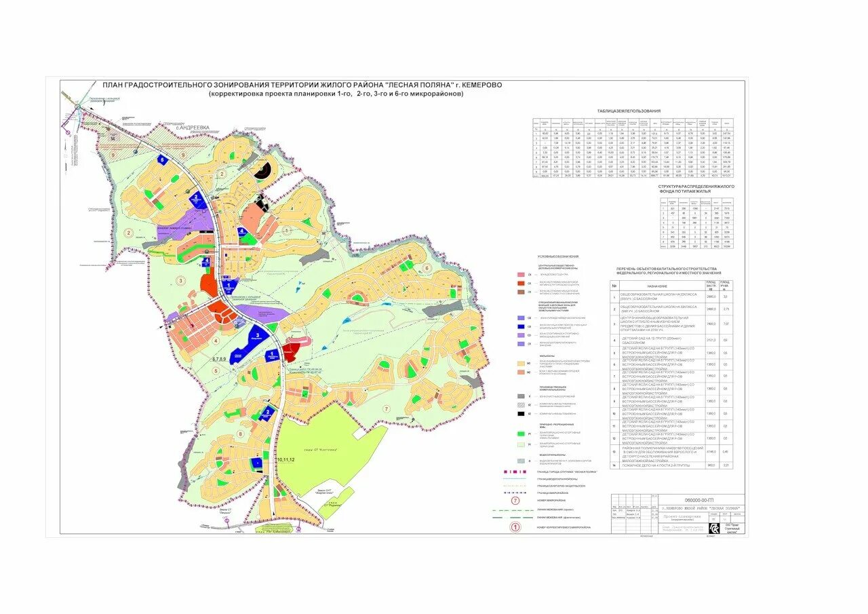Click the с.АНДРЕЕВКА village label

point(193,128)
